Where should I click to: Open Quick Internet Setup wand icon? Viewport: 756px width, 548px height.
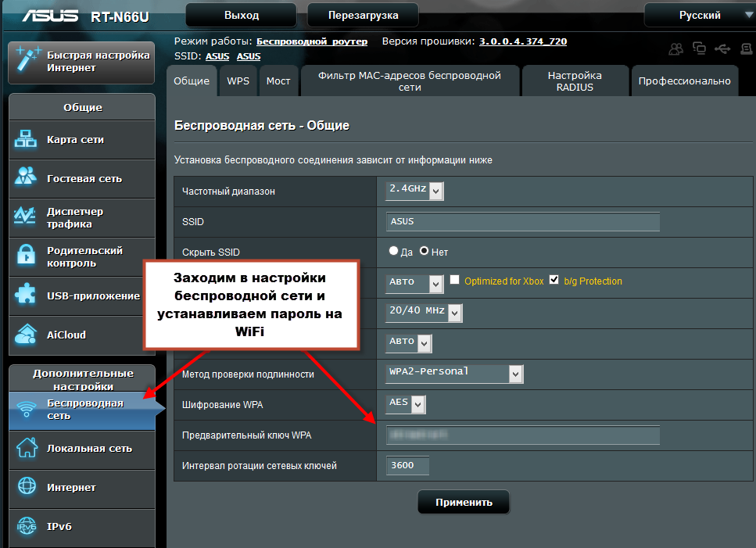click(27, 59)
